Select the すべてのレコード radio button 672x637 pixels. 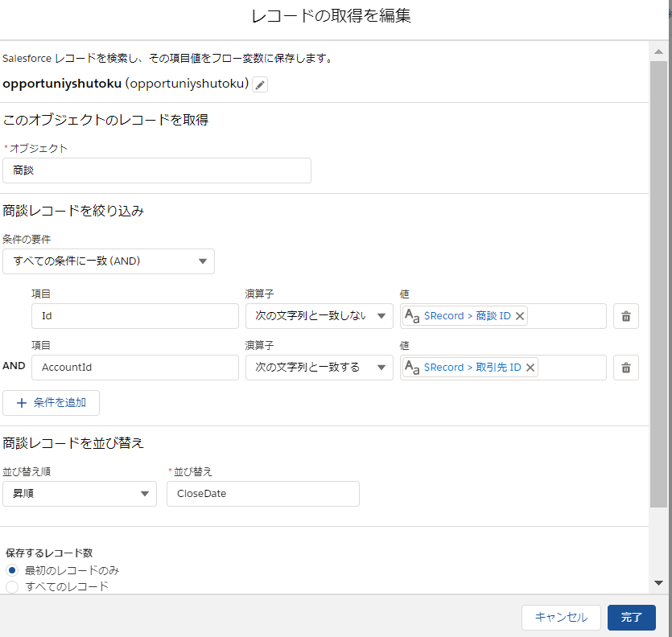11,586
